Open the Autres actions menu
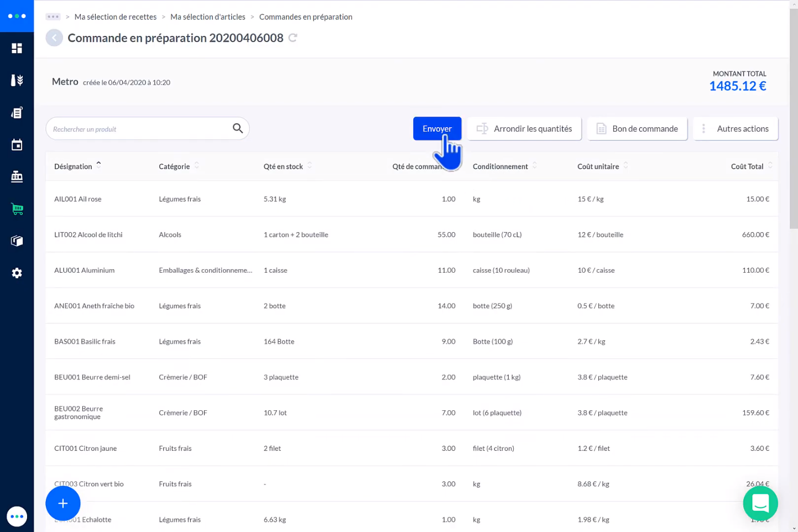This screenshot has height=532, width=798. tap(735, 129)
